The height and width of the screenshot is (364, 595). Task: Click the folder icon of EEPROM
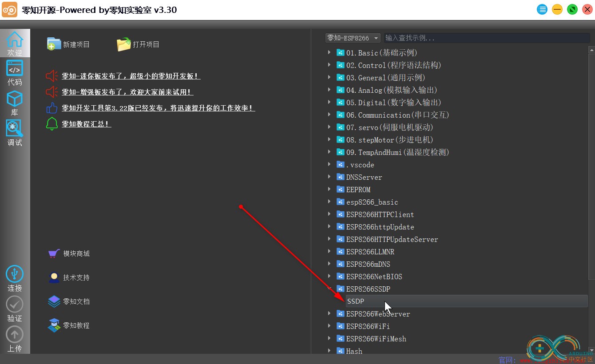341,190
